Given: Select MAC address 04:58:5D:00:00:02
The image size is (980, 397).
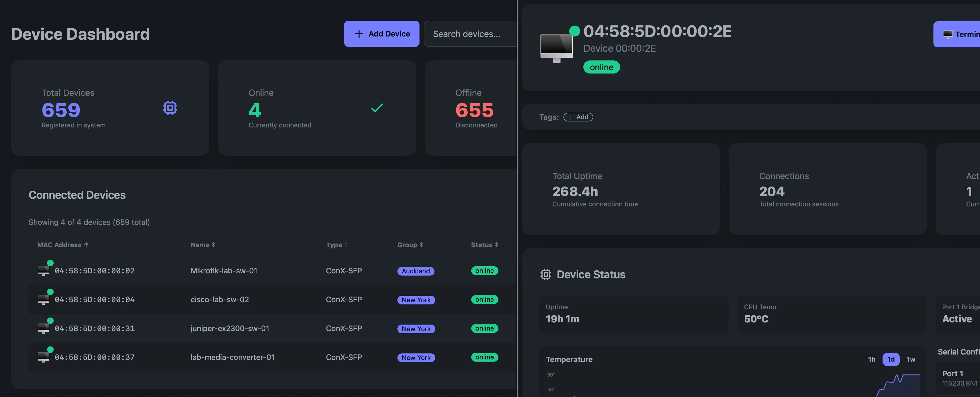Looking at the screenshot, I should point(95,271).
